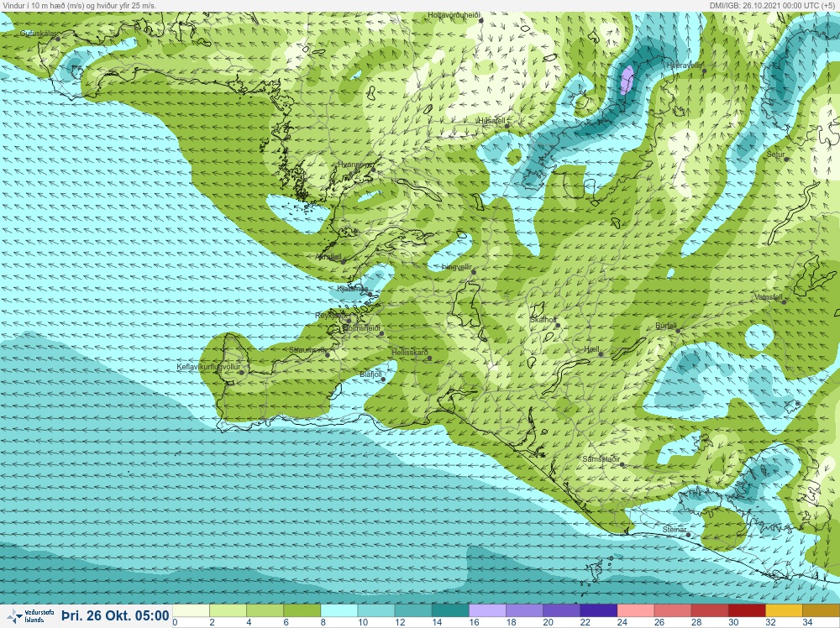Select the 4–6 m/s legend swatch
The width and height of the screenshot is (840, 628).
point(265,611)
